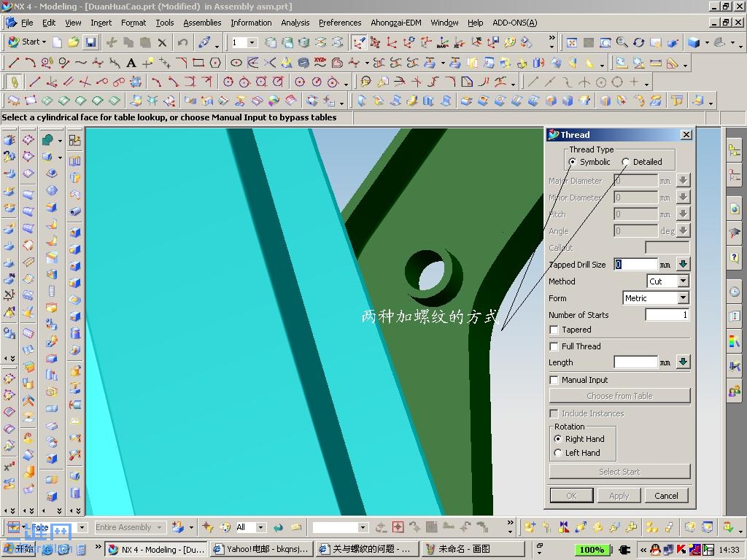Switch to the Paint taskbar window

click(x=472, y=549)
